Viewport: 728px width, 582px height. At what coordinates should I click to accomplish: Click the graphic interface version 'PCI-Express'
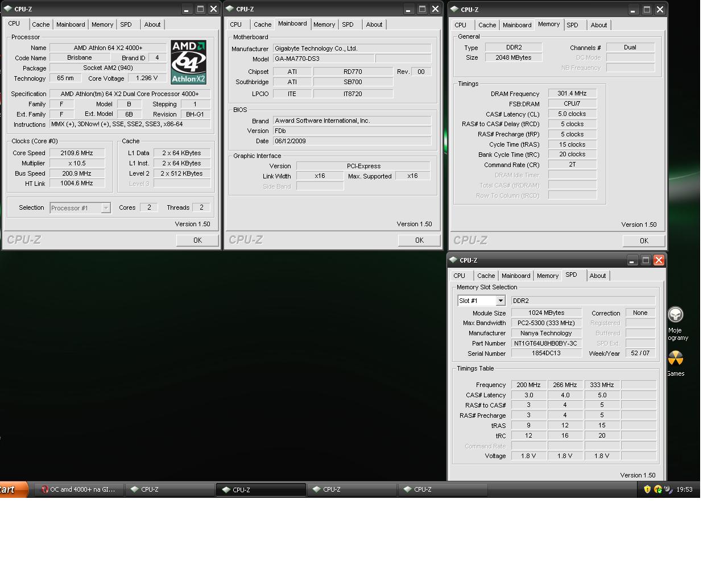coord(363,166)
